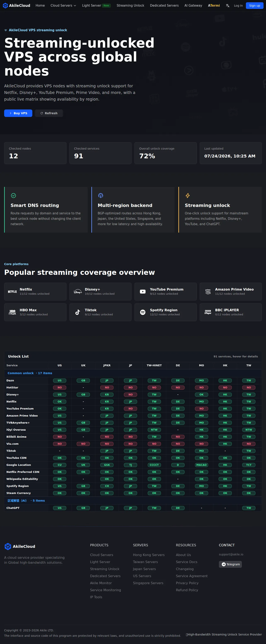Click the Buy VPS button

point(18,113)
